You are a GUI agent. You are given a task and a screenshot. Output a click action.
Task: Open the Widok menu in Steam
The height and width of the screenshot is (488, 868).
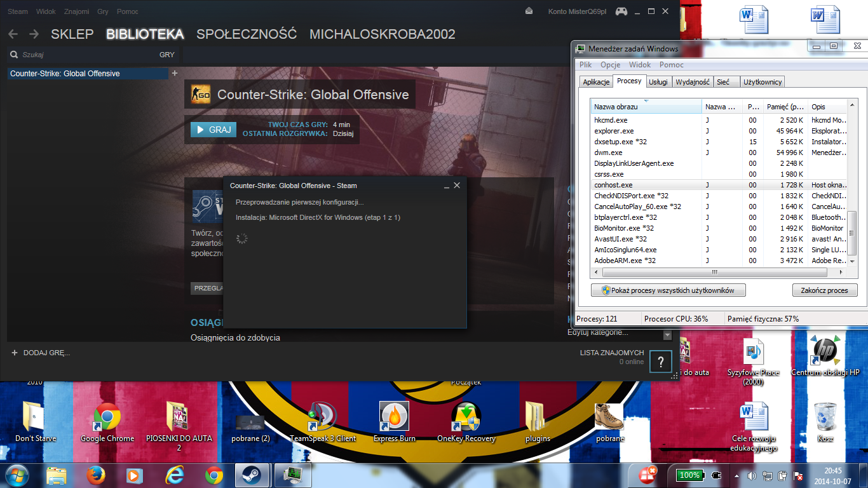click(x=46, y=11)
